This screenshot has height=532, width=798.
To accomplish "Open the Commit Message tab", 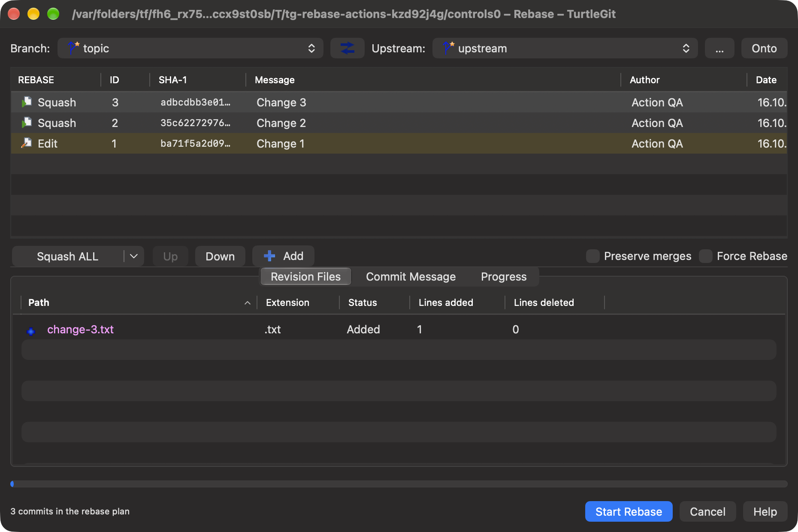I will click(411, 277).
